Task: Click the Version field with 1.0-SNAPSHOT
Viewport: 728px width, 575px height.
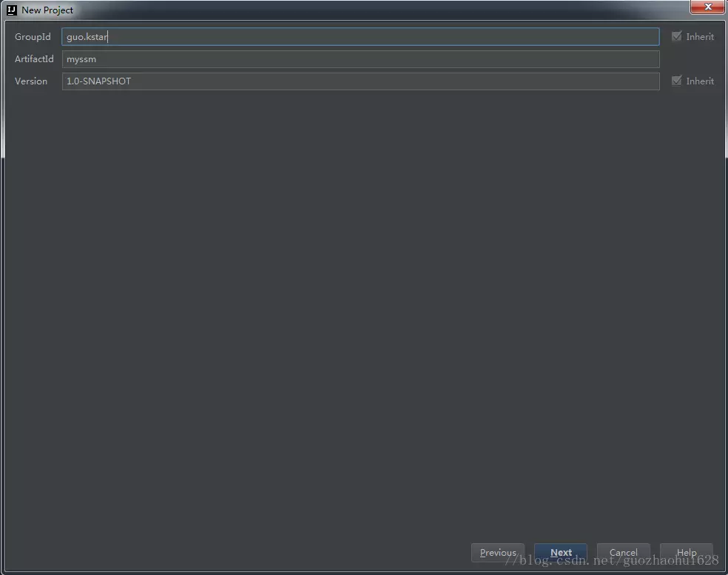Action: pyautogui.click(x=360, y=81)
